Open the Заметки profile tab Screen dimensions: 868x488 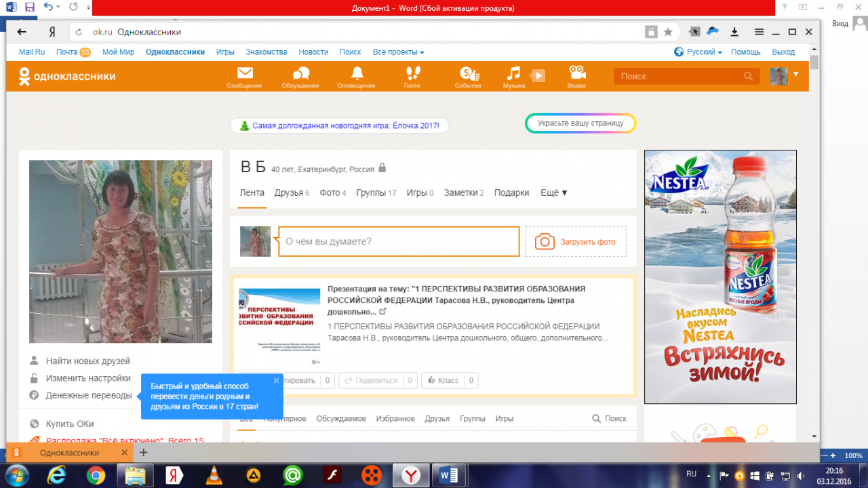pyautogui.click(x=464, y=192)
